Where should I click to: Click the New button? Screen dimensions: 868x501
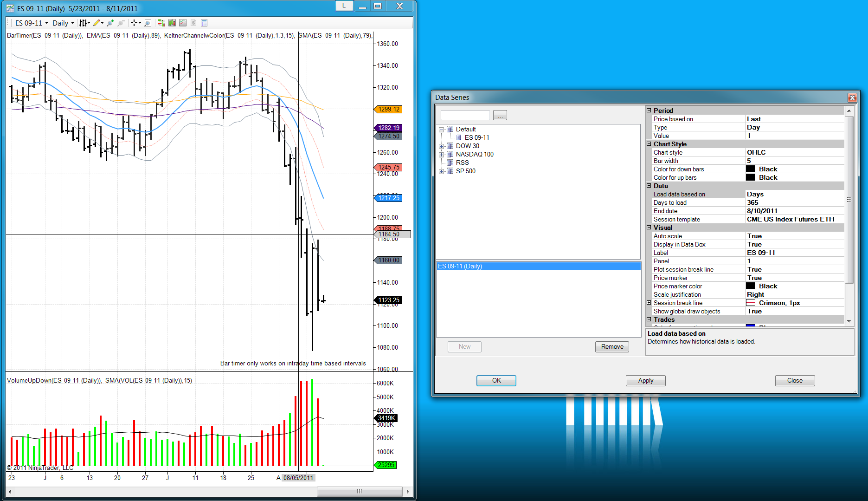[x=464, y=347]
